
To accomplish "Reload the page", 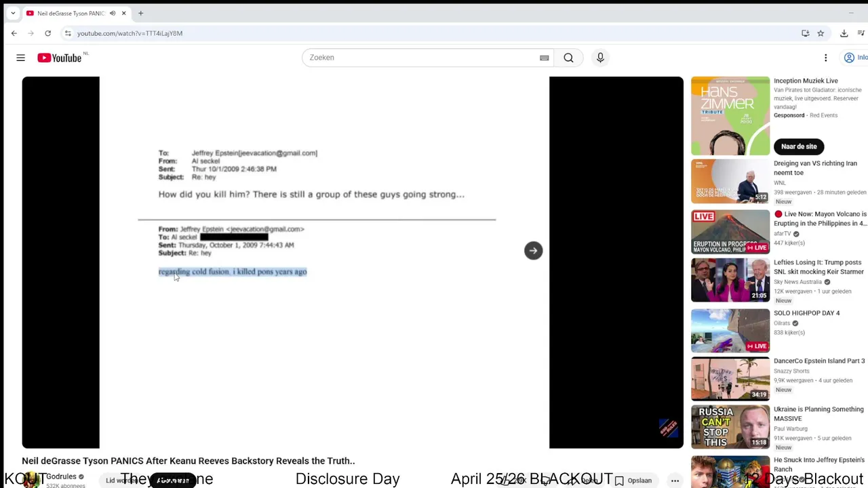I will tap(47, 33).
